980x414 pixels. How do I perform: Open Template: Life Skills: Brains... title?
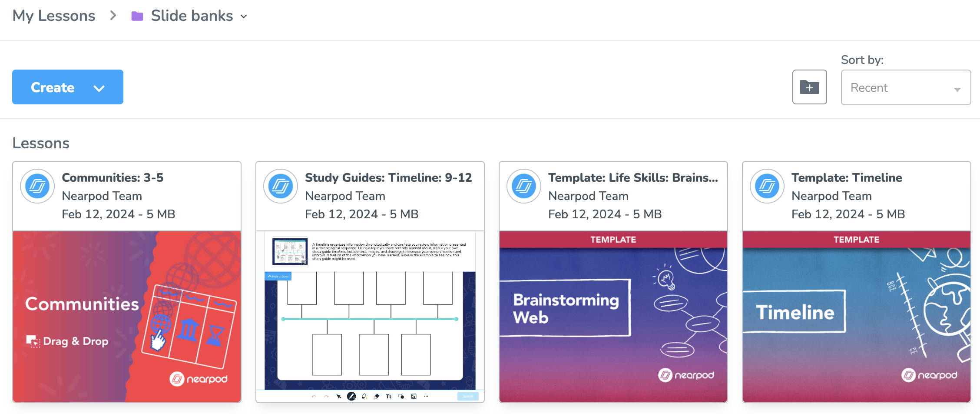point(633,177)
